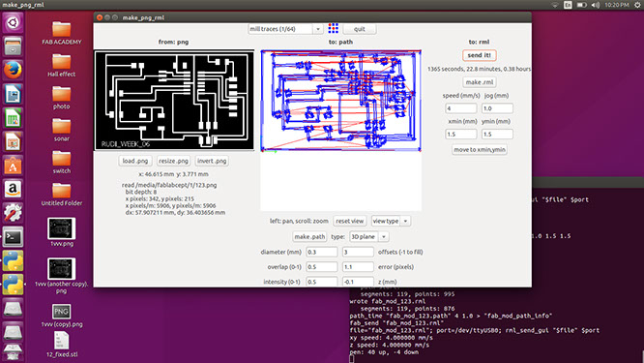Expand the 3D plane type dropdown
This screenshot has width=644, height=363.
coord(368,237)
